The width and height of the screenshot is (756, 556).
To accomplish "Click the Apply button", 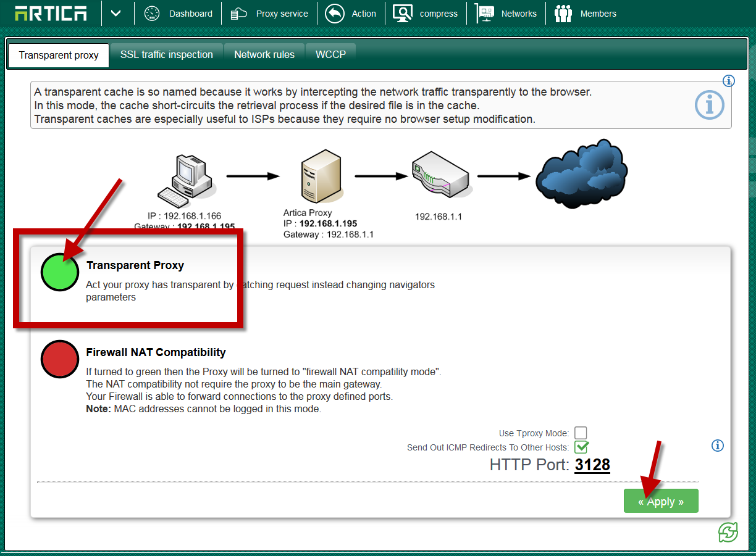I will [x=661, y=501].
